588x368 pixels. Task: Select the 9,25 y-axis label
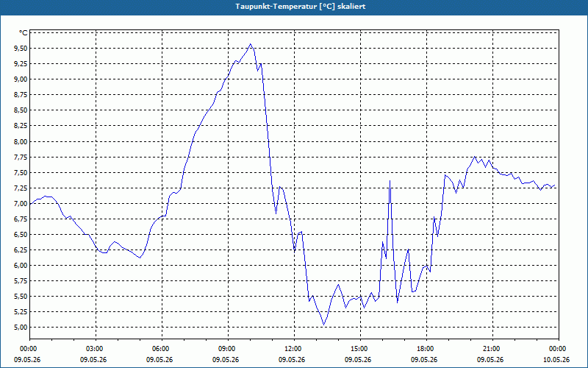(21, 64)
